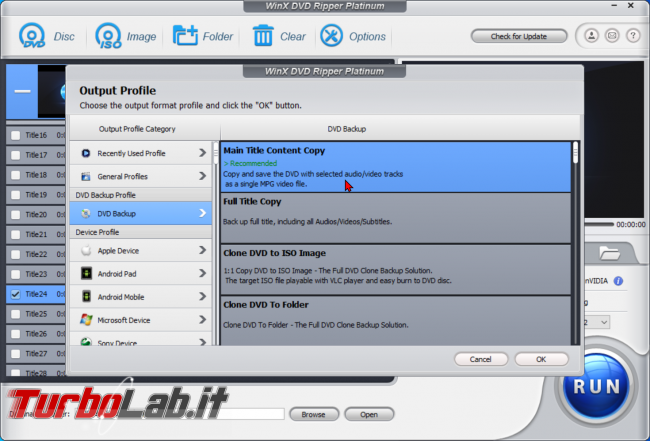
Task: Expand Recently Used Profile arrow
Action: pyautogui.click(x=202, y=153)
